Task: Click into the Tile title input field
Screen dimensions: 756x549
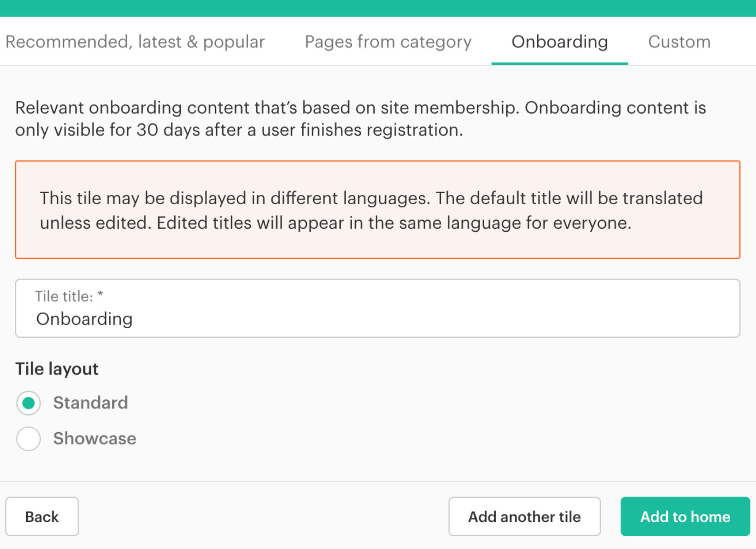Action: (x=423, y=319)
